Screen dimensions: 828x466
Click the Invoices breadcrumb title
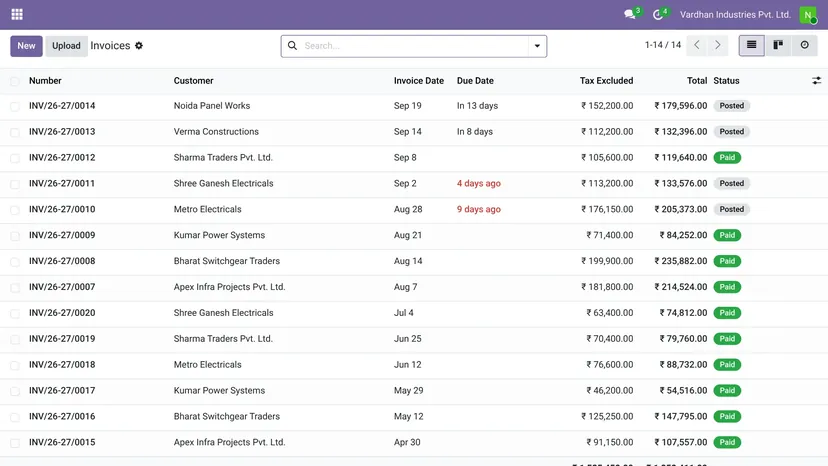coord(110,45)
